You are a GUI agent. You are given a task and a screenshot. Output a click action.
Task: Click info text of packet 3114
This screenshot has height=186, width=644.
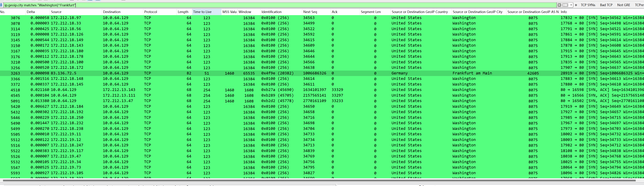pyautogui.click(x=602, y=29)
